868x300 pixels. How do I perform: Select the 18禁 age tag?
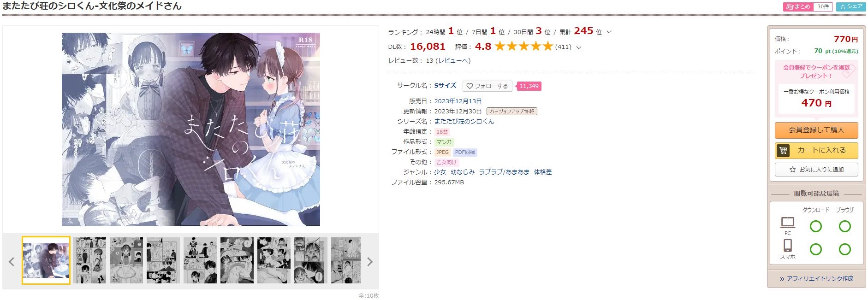click(442, 132)
